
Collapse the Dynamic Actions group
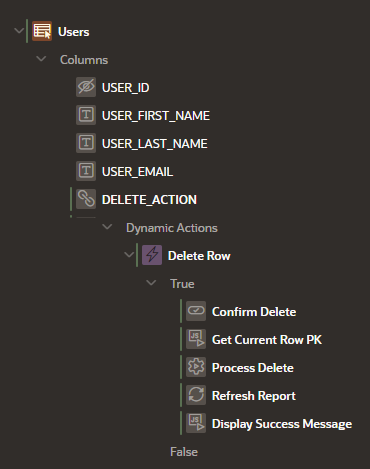point(107,227)
